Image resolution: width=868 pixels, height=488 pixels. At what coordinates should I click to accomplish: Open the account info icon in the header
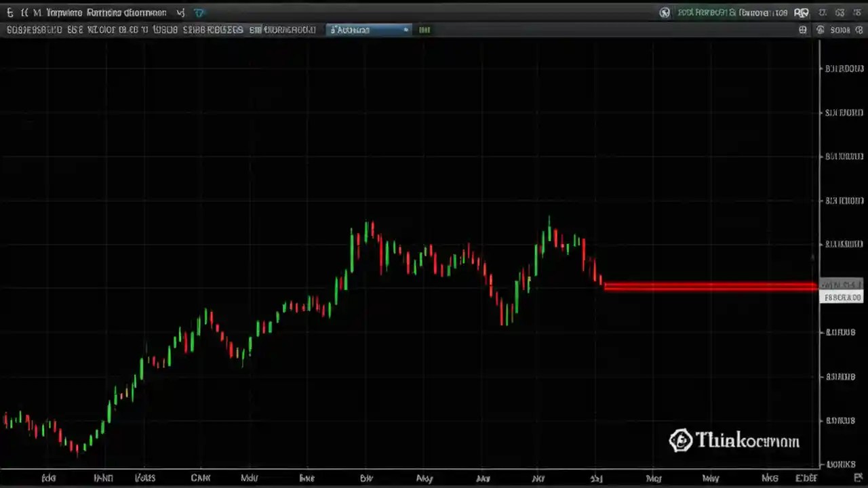coord(665,12)
